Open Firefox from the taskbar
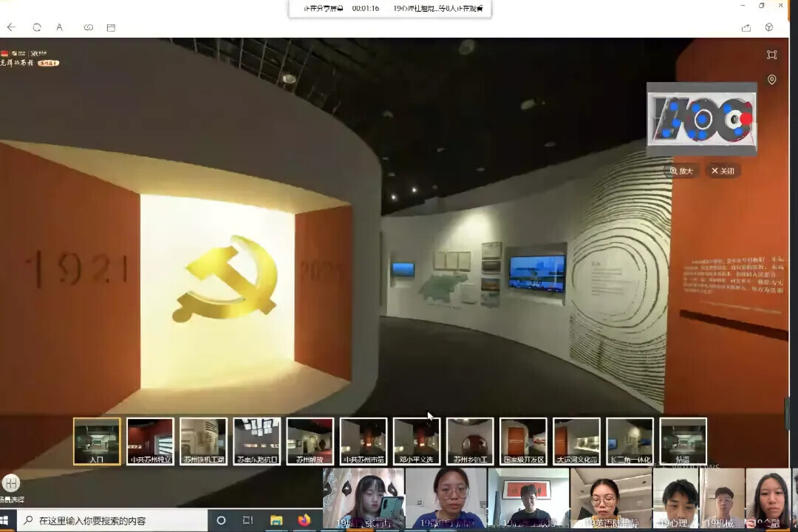Screen dimensions: 798x532 pos(304,520)
